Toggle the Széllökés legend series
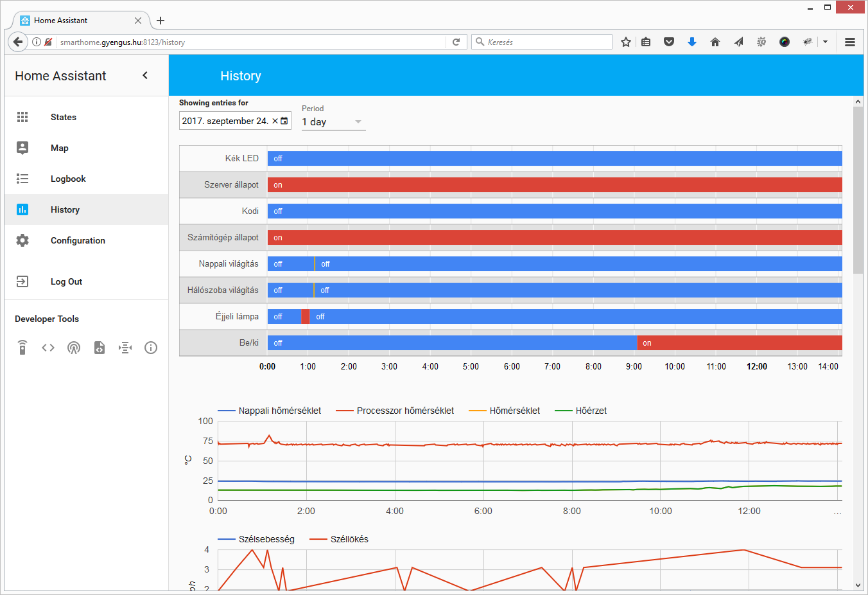 tap(339, 539)
